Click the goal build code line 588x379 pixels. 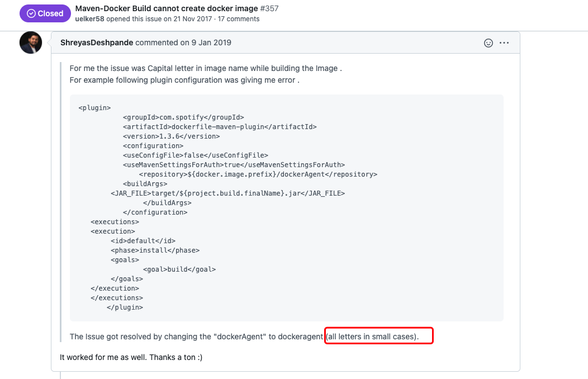coord(179,269)
